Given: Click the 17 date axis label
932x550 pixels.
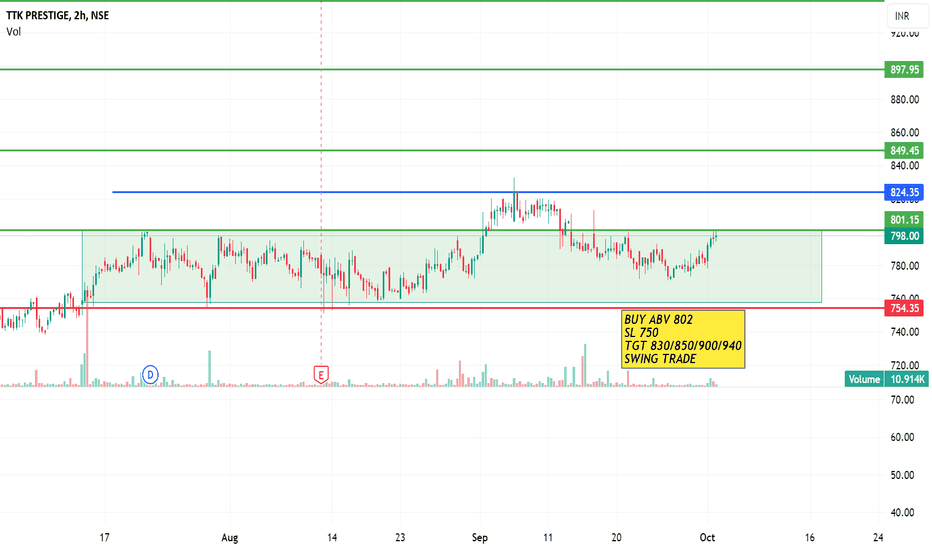Looking at the screenshot, I should (x=105, y=538).
